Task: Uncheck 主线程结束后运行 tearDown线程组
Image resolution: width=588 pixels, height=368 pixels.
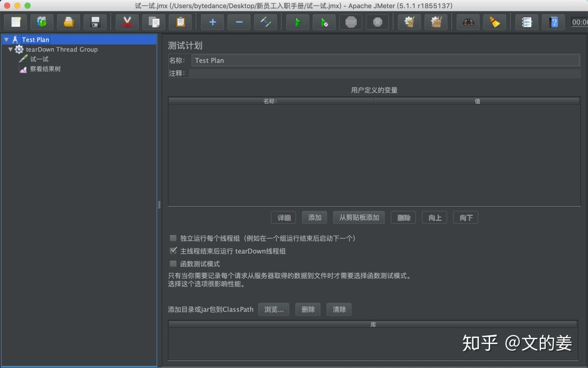Action: 173,251
